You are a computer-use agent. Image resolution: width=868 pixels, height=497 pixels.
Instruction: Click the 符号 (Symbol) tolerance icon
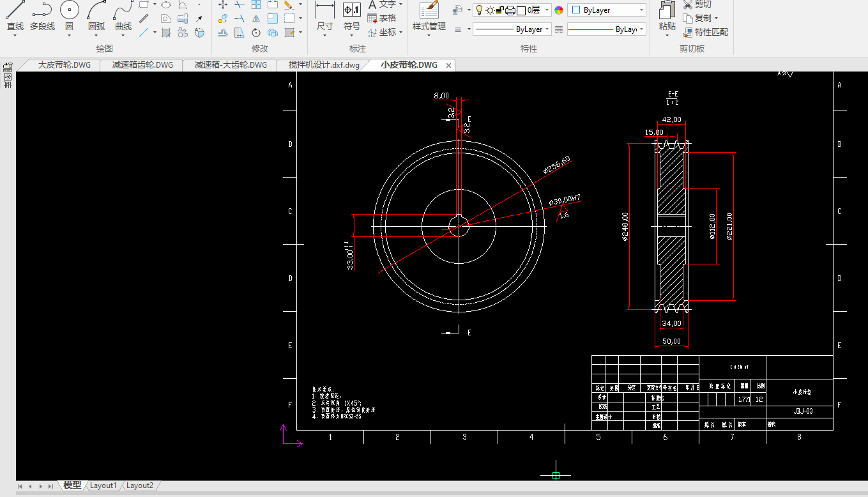point(351,11)
